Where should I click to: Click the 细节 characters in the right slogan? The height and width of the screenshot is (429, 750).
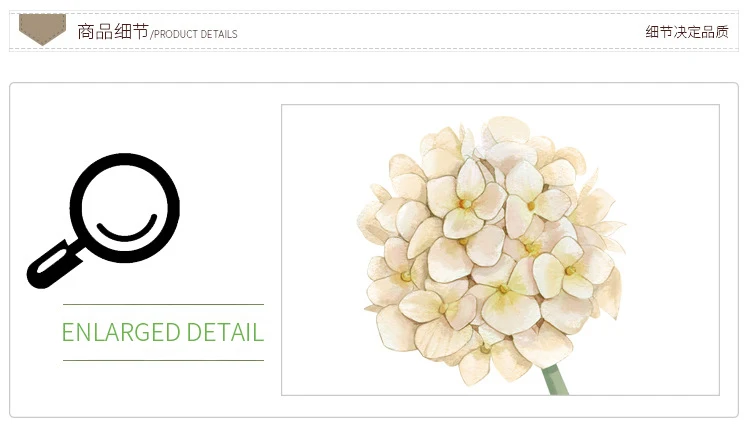click(659, 32)
